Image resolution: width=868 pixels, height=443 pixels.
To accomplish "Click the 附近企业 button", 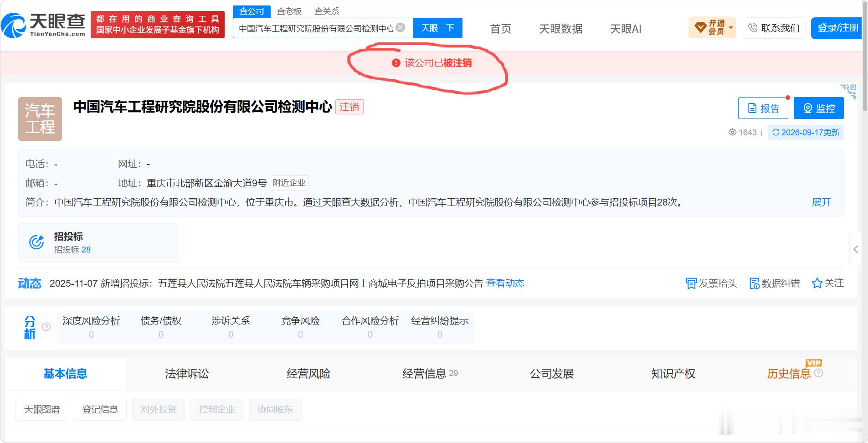I will (x=289, y=183).
